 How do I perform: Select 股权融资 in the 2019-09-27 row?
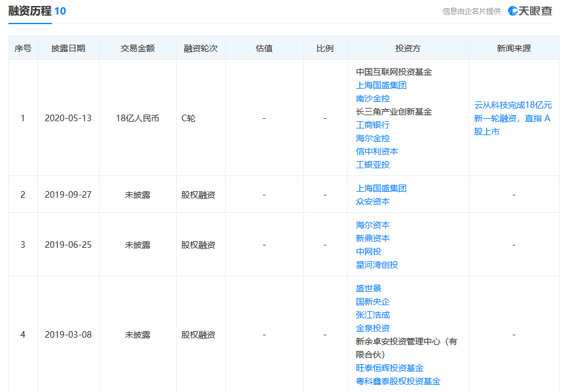pyautogui.click(x=198, y=195)
